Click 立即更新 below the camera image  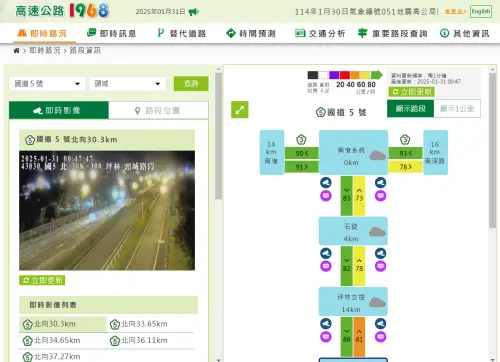coord(42,280)
